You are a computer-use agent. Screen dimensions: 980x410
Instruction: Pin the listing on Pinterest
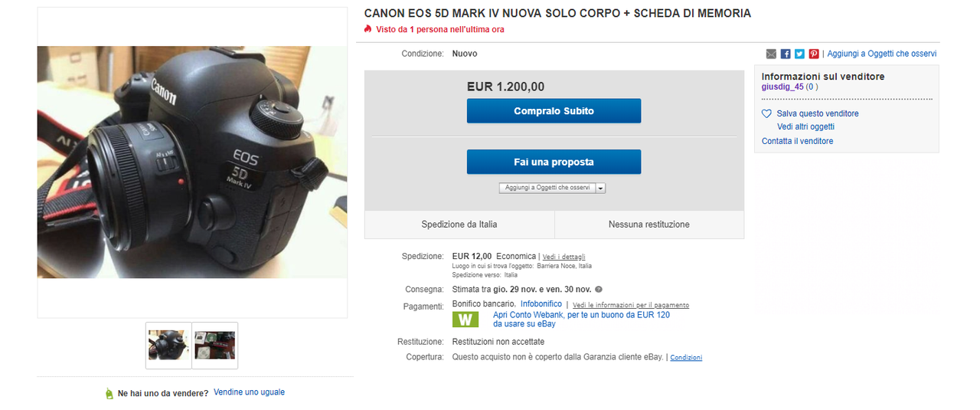(x=814, y=54)
